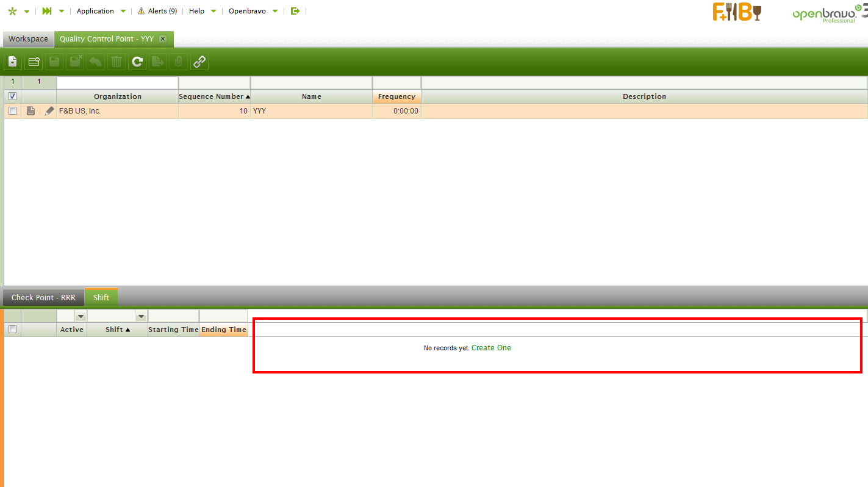Click the Name filter field

click(312, 82)
